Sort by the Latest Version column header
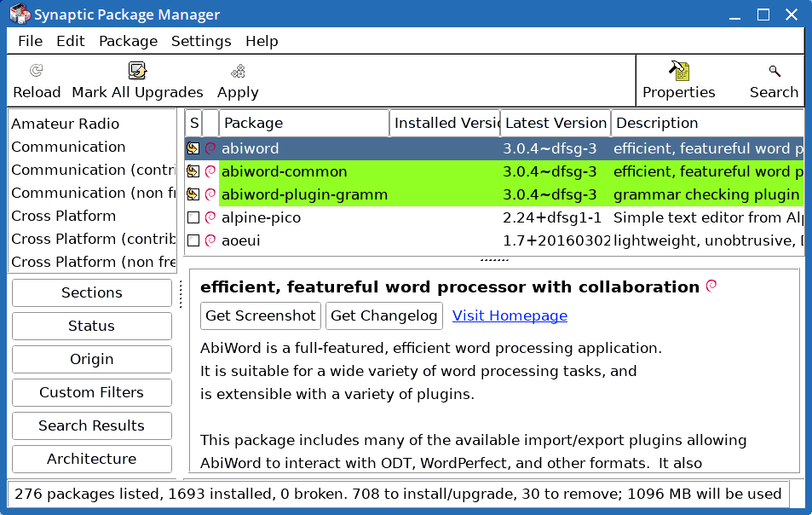Image resolution: width=812 pixels, height=515 pixels. [x=556, y=124]
